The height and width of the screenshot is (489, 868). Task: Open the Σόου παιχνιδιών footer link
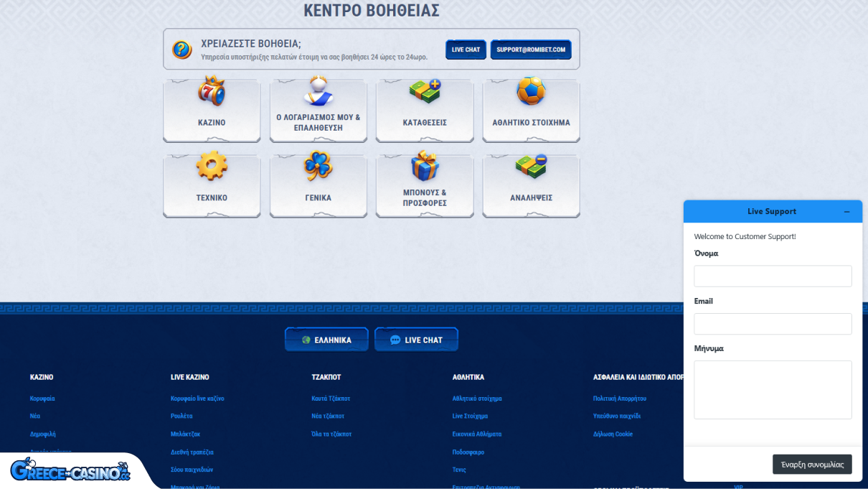click(192, 470)
